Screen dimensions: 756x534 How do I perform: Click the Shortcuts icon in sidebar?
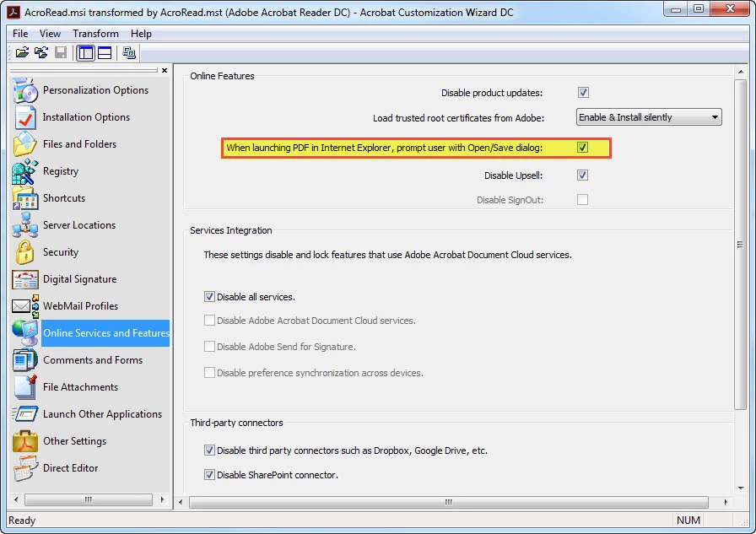tap(25, 198)
